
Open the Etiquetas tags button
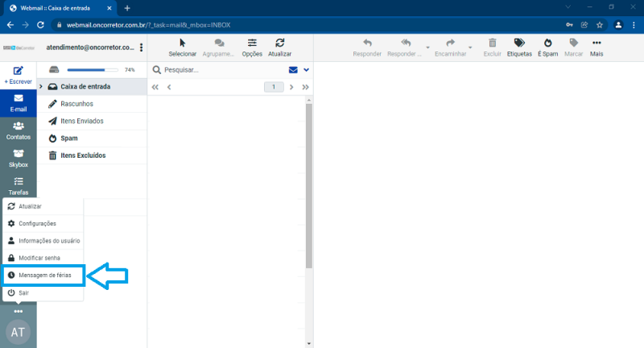(519, 48)
